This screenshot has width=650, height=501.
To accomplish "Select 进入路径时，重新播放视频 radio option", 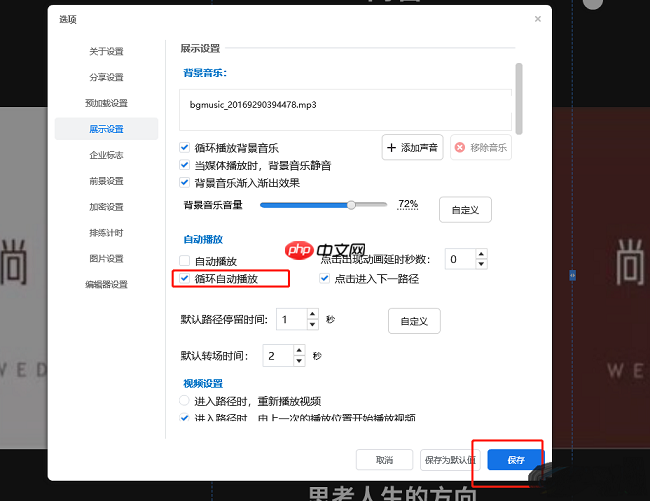I will (x=184, y=400).
